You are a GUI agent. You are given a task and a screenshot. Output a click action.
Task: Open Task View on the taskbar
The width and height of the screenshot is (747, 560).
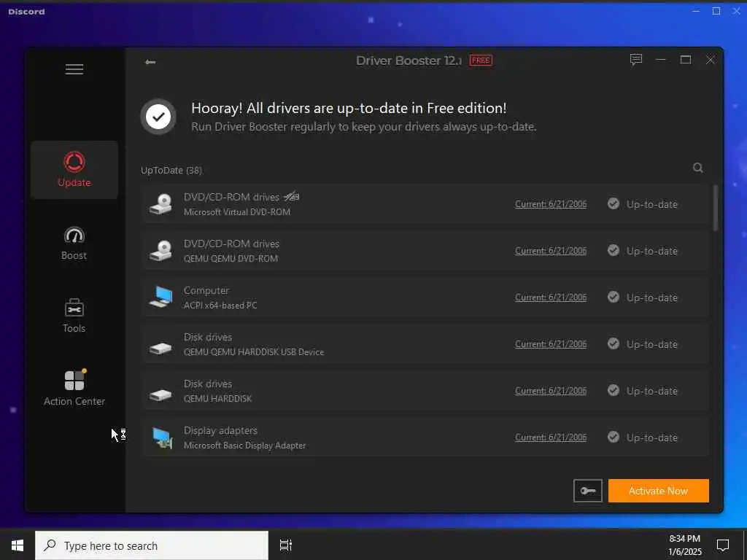coord(286,545)
